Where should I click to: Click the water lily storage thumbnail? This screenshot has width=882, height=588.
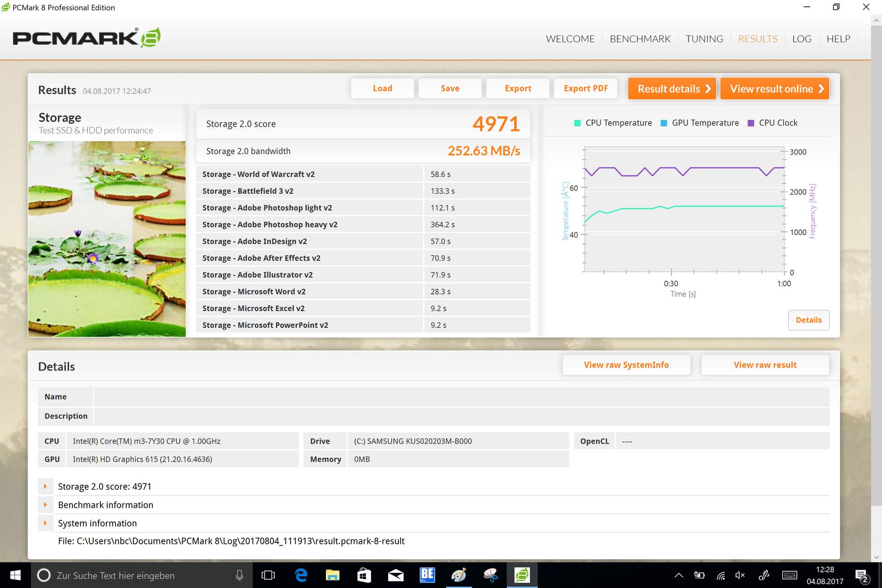pos(107,239)
